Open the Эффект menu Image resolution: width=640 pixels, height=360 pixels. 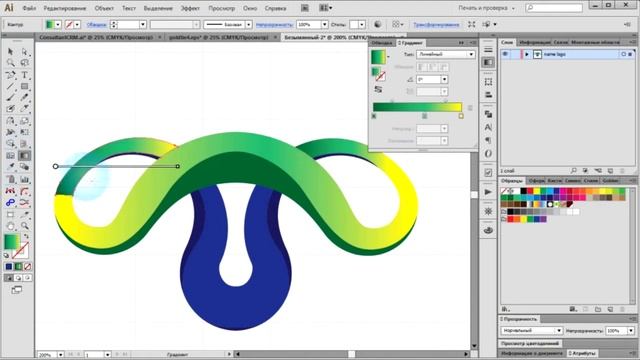click(190, 8)
